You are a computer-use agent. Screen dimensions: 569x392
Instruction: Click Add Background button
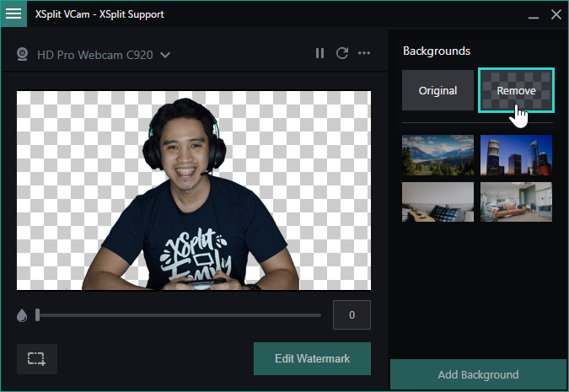click(478, 374)
